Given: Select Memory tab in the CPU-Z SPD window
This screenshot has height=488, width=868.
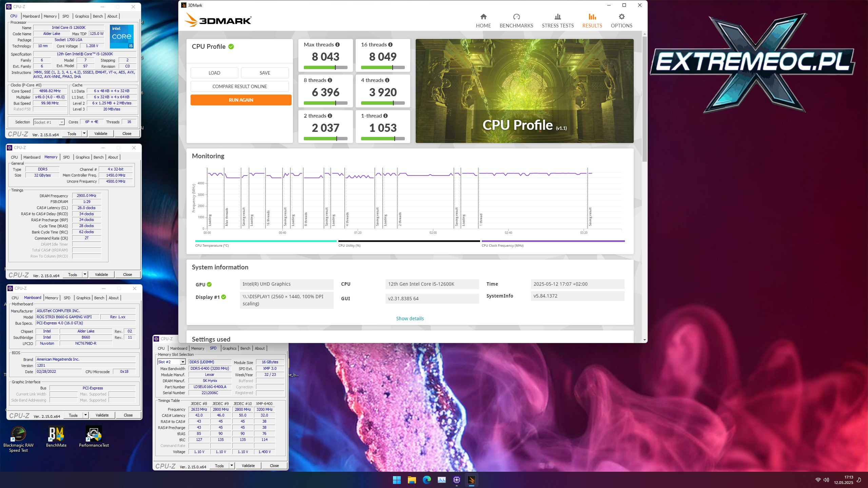Looking at the screenshot, I should tap(198, 348).
